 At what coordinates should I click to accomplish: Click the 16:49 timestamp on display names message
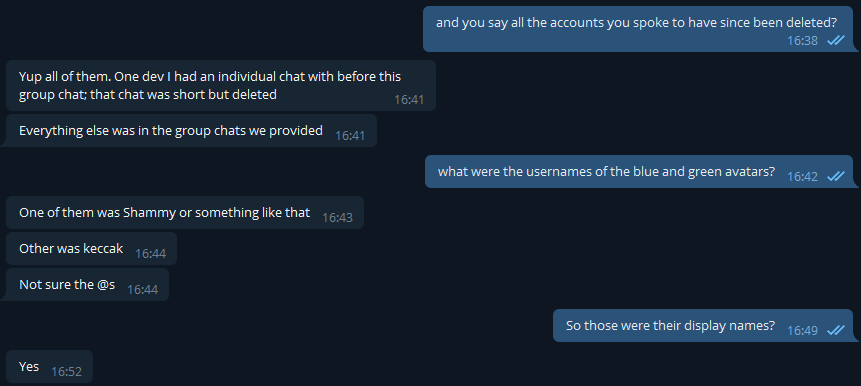[802, 331]
